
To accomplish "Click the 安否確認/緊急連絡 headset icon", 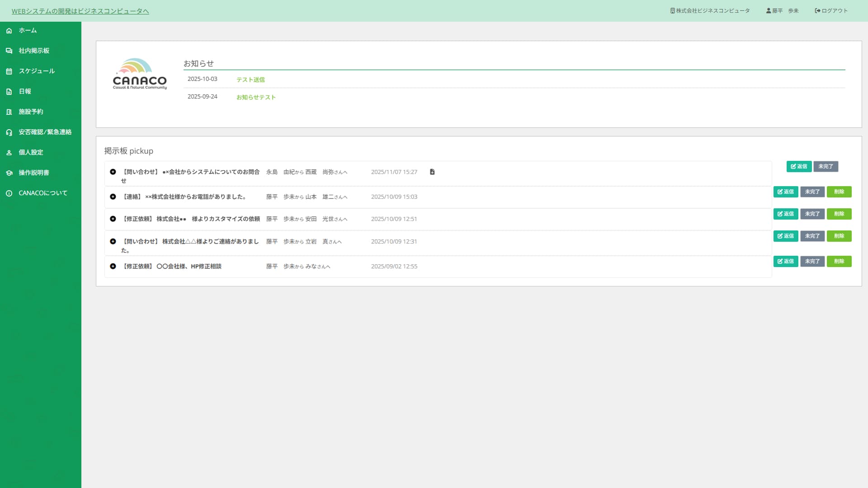I will [9, 132].
